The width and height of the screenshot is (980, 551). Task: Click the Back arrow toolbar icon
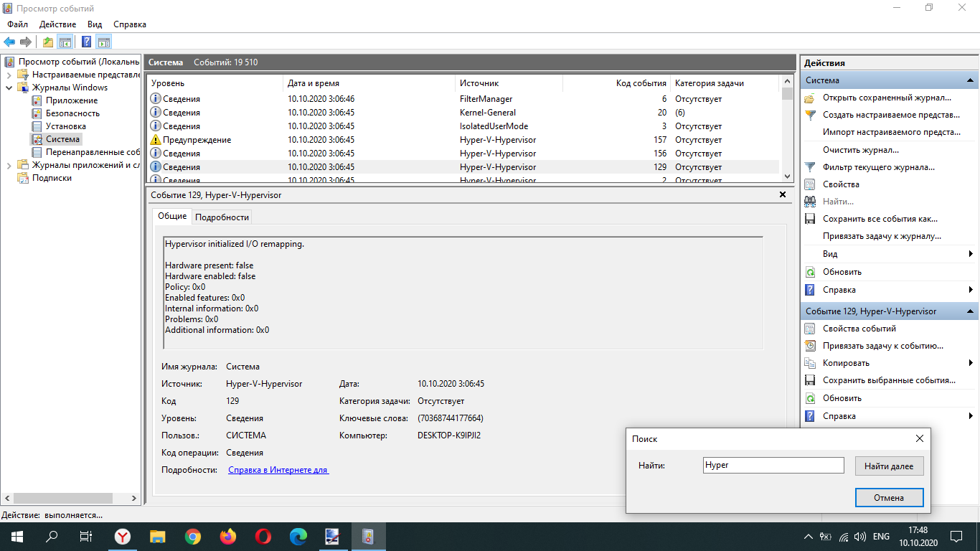9,42
